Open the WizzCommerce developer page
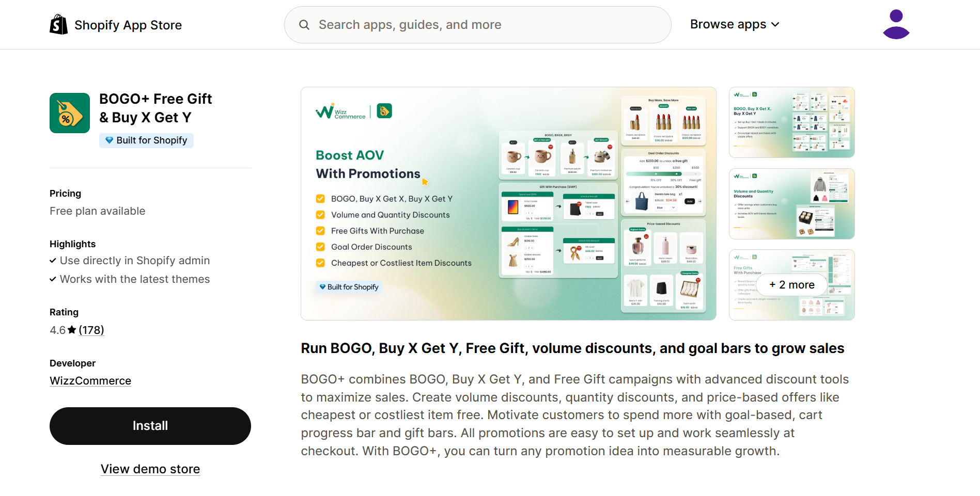The image size is (980, 496). point(90,380)
